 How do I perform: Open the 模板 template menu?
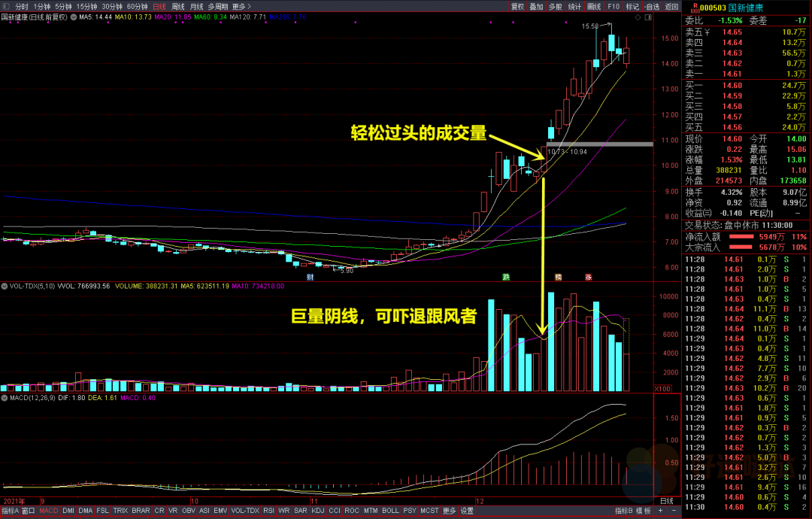(643, 511)
